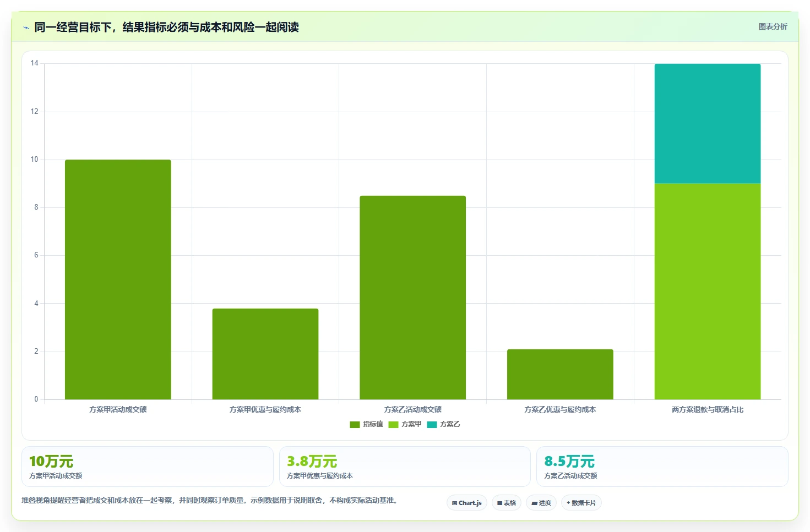Click the 10 y-axis tick label
The width and height of the screenshot is (810, 532).
tap(35, 160)
